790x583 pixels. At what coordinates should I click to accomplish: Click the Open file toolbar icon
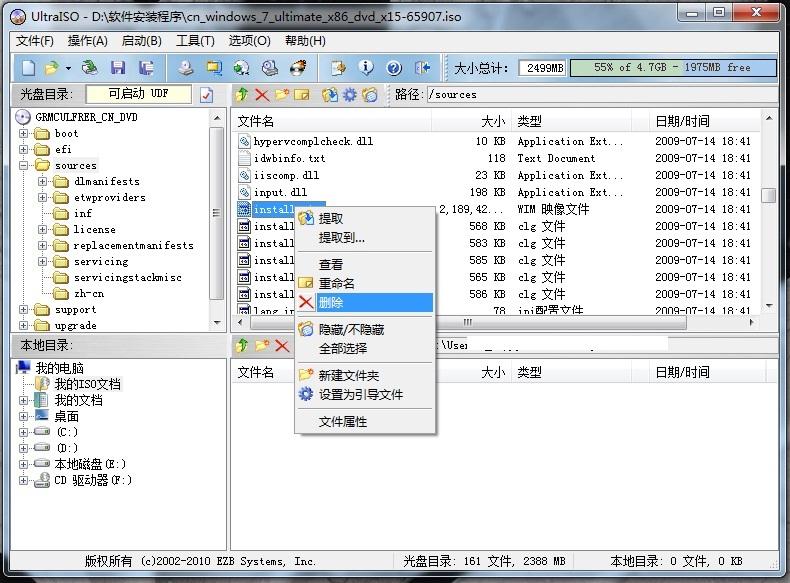click(51, 68)
